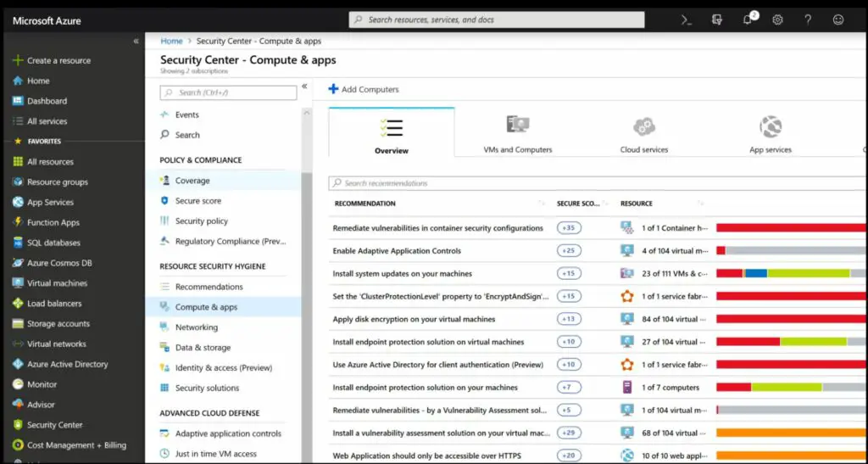The height and width of the screenshot is (464, 868).
Task: Switch to the Cloud services tab
Action: (644, 133)
